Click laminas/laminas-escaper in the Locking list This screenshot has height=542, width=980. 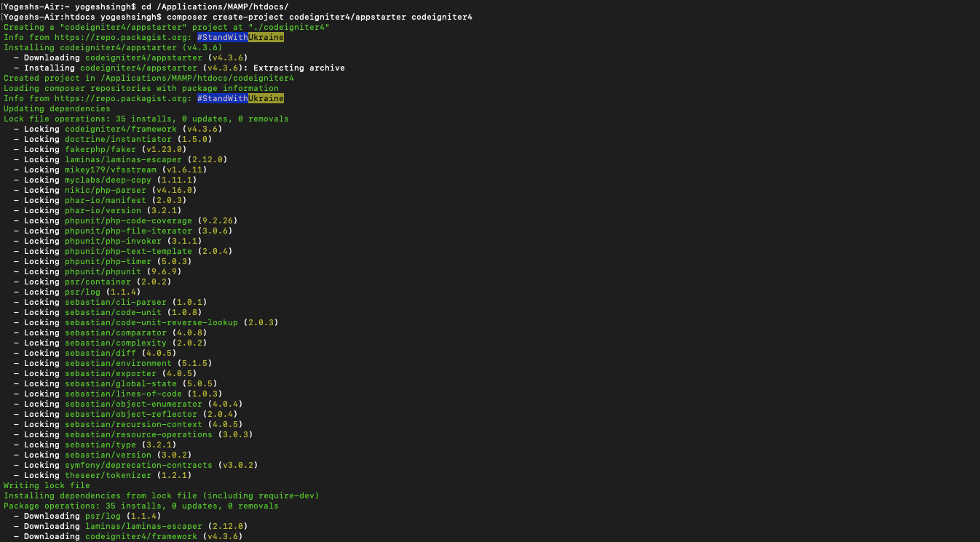coord(124,159)
